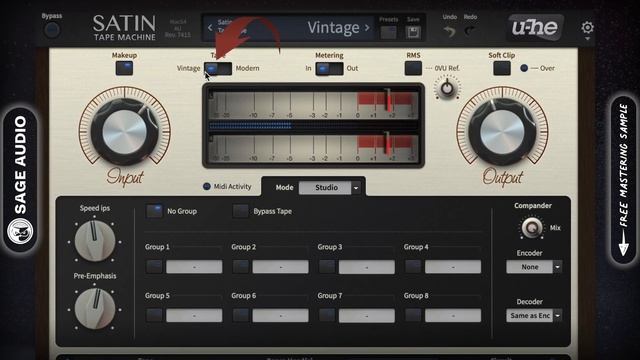
Task: Click the Pre-Emphasis knob
Action: click(95, 309)
